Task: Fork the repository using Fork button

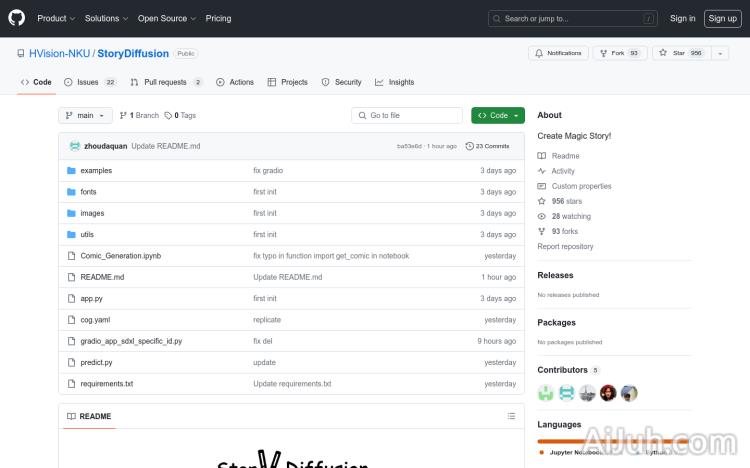Action: [x=619, y=53]
